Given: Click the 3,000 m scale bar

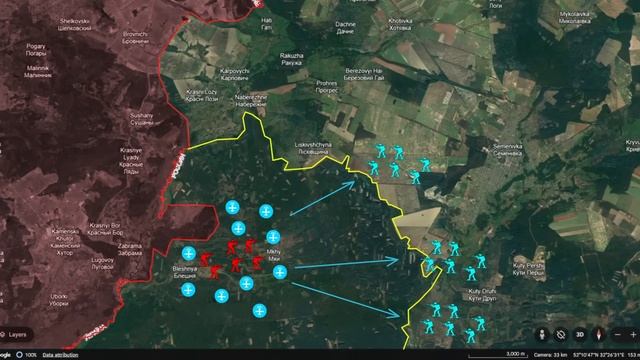Looking at the screenshot, I should click(498, 355).
